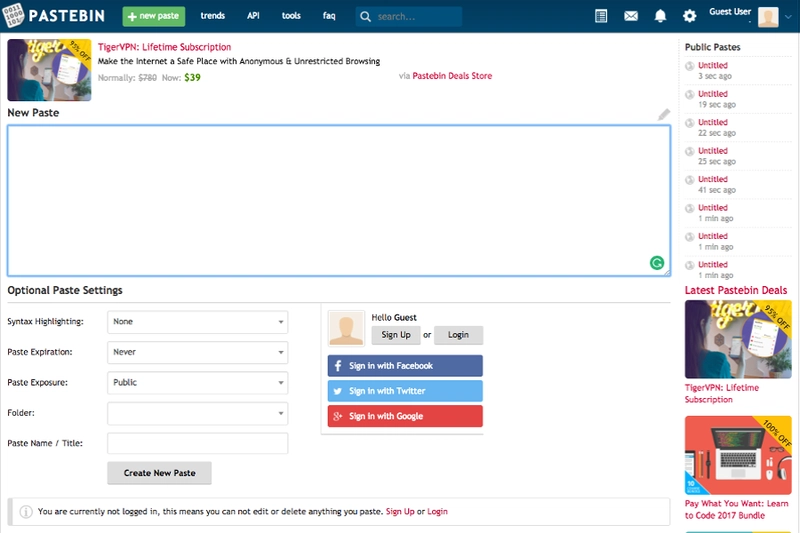The width and height of the screenshot is (800, 533).
Task: Click the icon beside the 3 sec ago paste
Action: (690, 66)
